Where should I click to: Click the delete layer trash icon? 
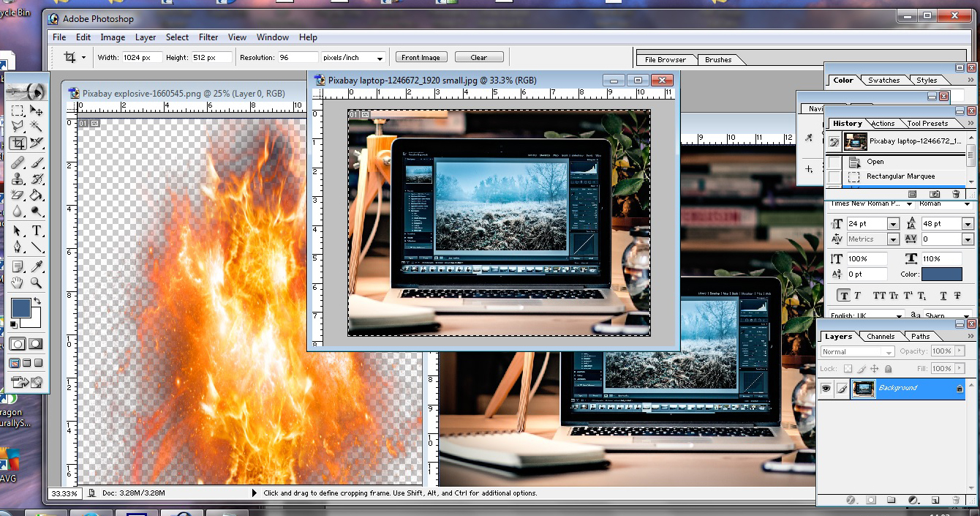tap(957, 500)
